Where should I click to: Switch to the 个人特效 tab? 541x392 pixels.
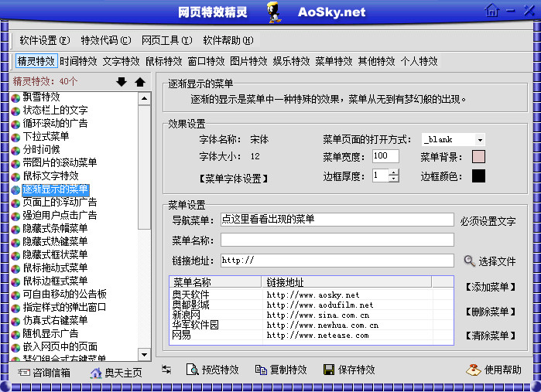[x=419, y=61]
